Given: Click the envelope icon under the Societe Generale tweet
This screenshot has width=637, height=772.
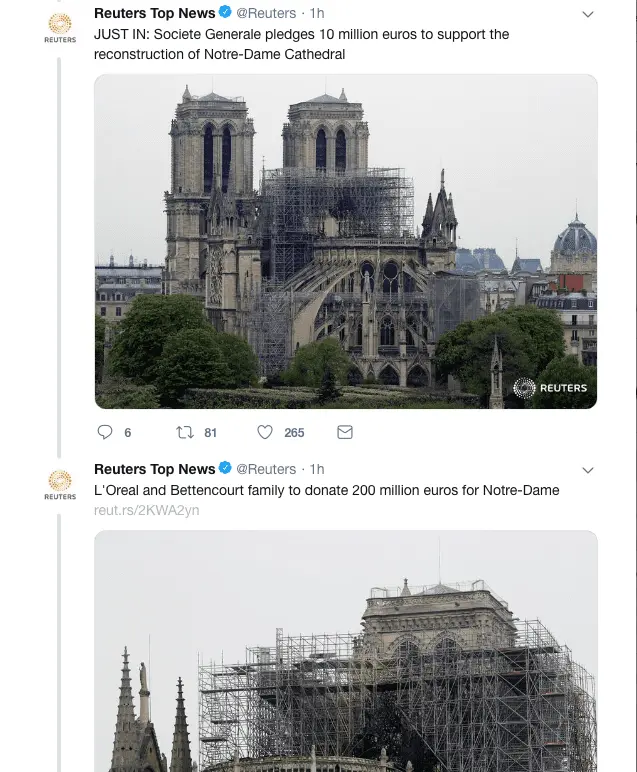Looking at the screenshot, I should coord(345,433).
